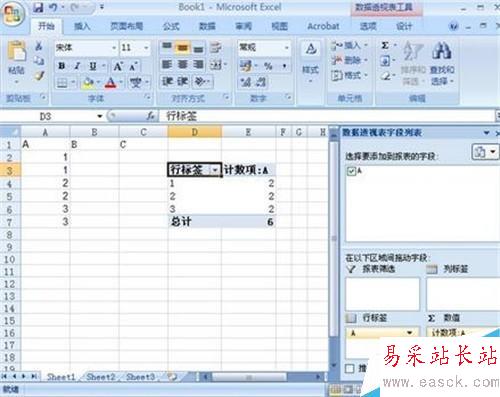Click the Align Text Left icon
Image resolution: width=500 pixels, height=397 pixels.
click(x=167, y=64)
